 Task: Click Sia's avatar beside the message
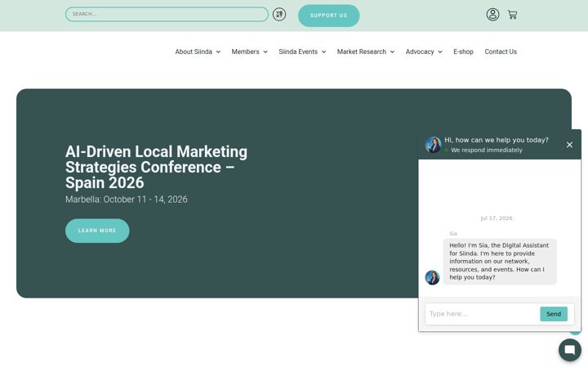click(432, 277)
